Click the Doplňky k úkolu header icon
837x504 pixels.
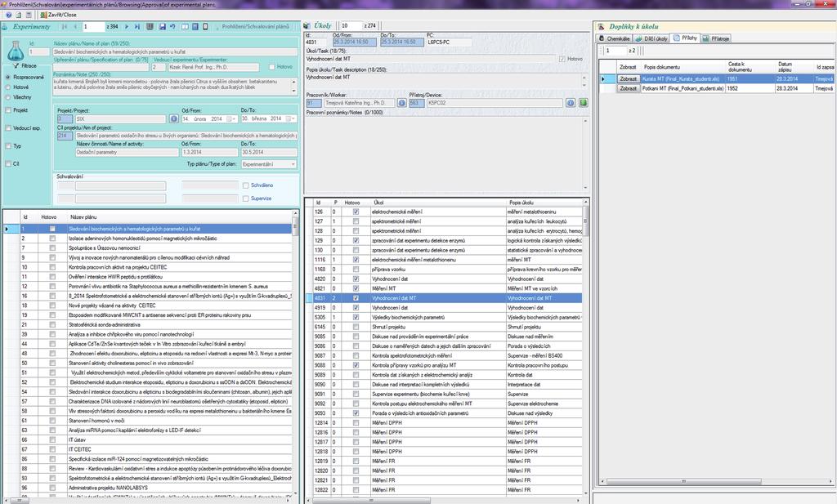(x=602, y=26)
